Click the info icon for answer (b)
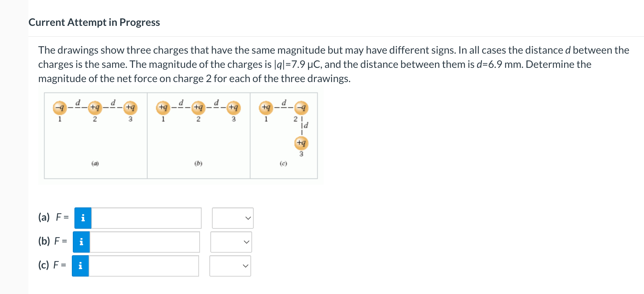Image resolution: width=644 pixels, height=294 pixels. (x=81, y=242)
